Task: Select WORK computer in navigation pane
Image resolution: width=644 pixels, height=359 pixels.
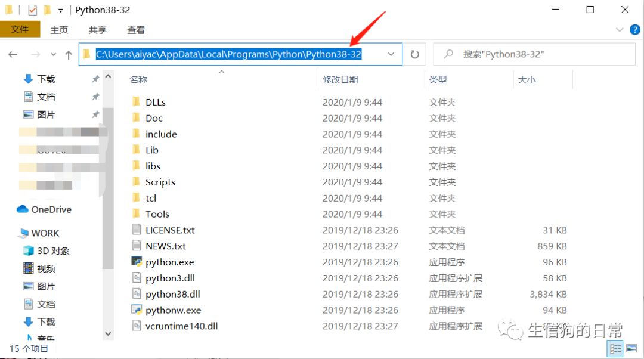Action: [39, 233]
